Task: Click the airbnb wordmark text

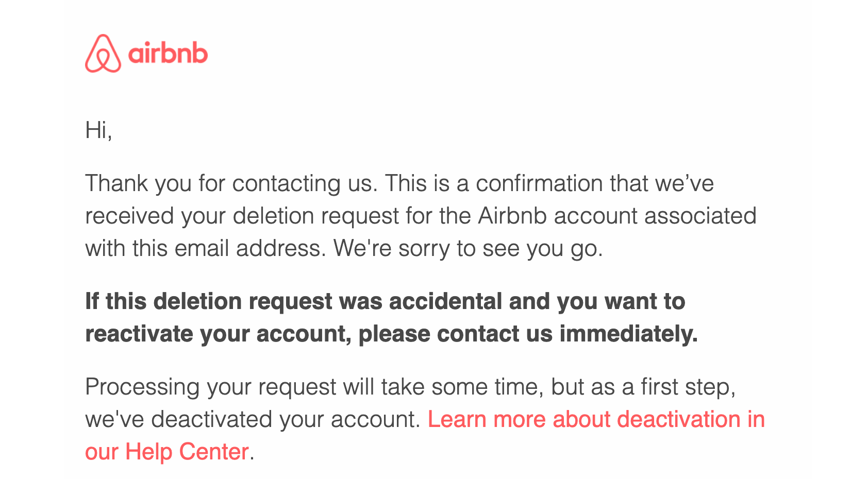Action: tap(168, 54)
